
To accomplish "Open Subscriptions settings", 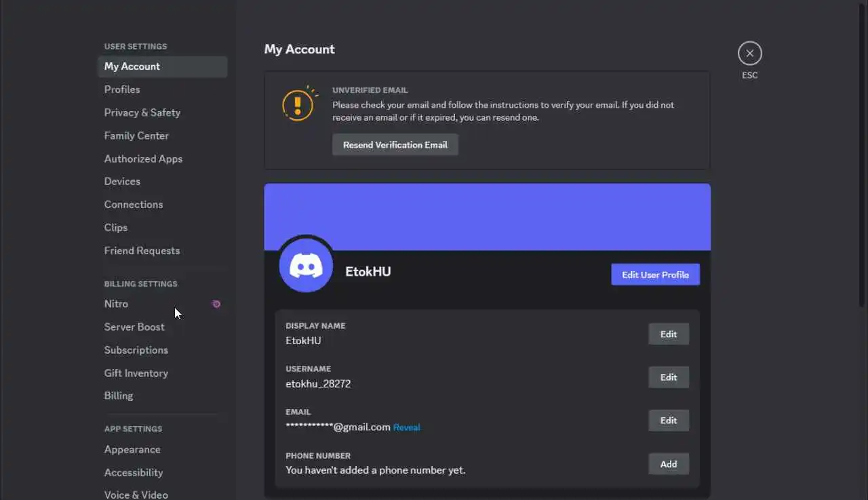I will (163, 350).
